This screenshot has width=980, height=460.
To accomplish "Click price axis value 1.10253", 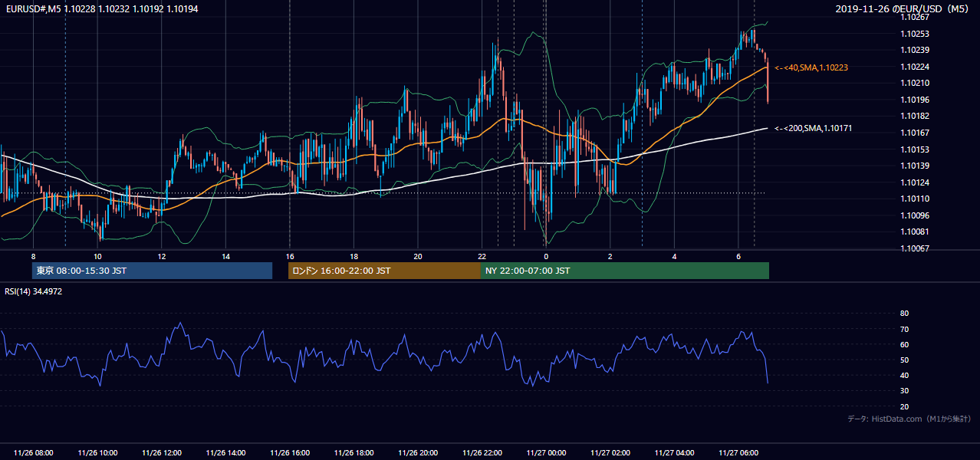I will click(915, 34).
